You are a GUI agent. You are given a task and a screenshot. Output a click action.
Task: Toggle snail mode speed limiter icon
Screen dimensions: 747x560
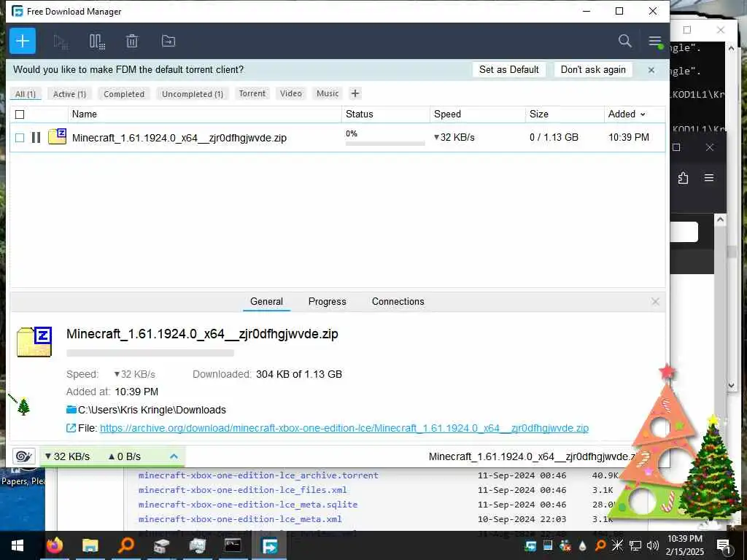click(x=23, y=456)
